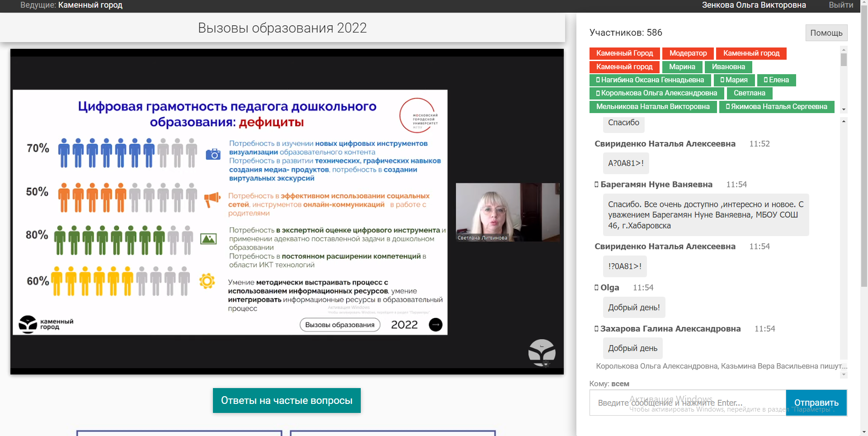Click the chat scroll up arrow
The image size is (868, 436).
(844, 121)
